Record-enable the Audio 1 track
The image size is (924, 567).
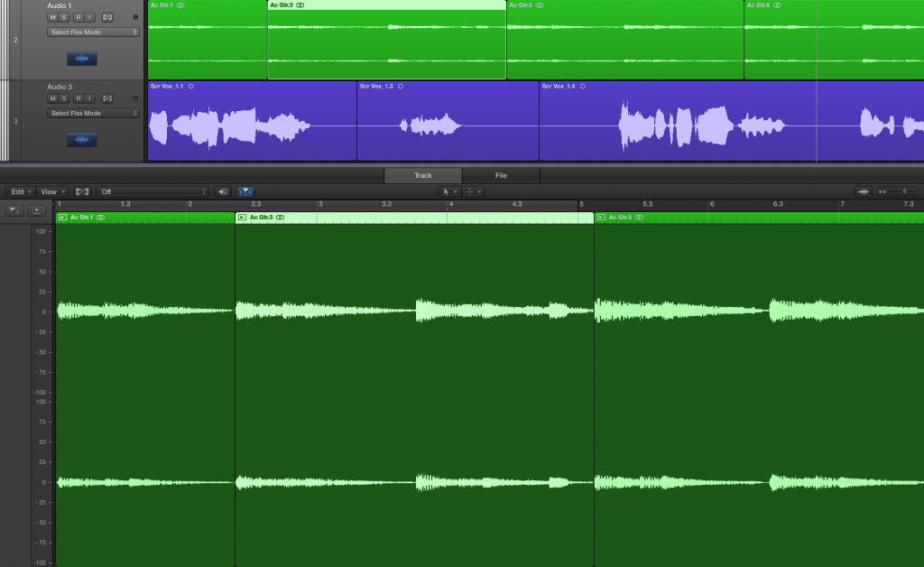(x=78, y=17)
